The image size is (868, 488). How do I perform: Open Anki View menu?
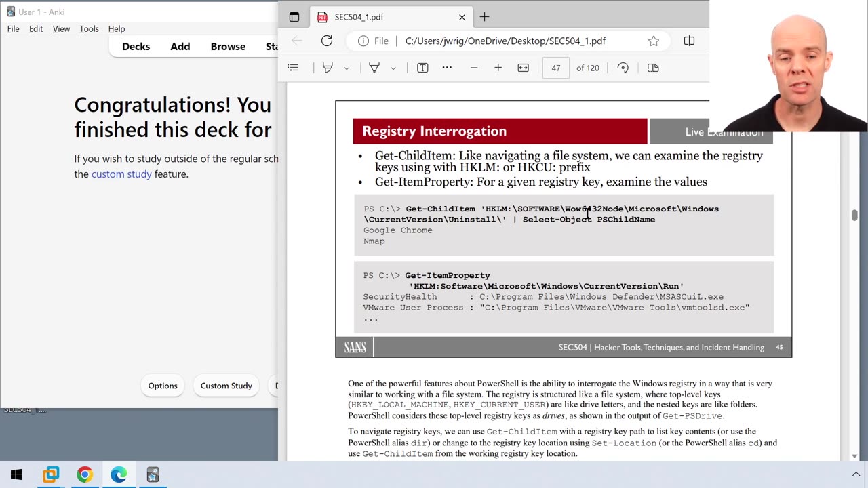[x=61, y=29]
